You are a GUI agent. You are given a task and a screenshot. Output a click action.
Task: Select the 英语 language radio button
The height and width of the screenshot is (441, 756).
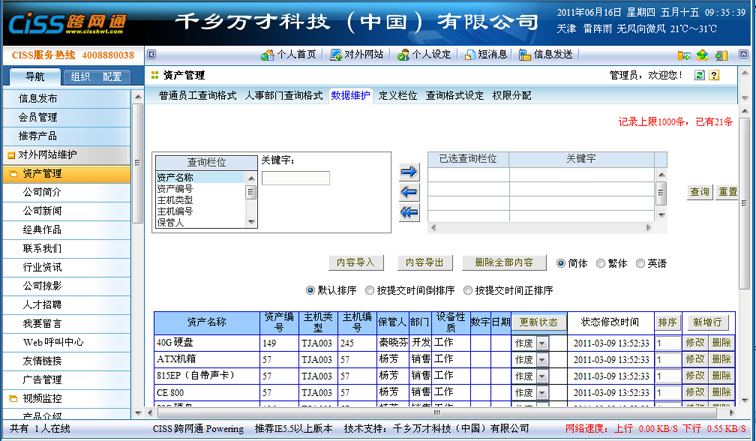(639, 264)
